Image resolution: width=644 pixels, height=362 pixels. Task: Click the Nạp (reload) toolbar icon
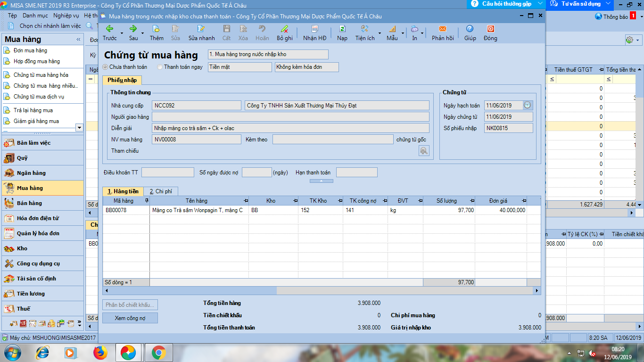(x=342, y=29)
